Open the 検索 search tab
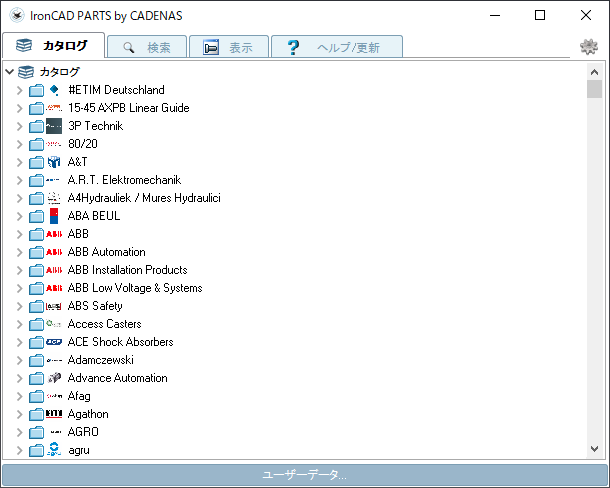The width and height of the screenshot is (610, 488). (147, 47)
